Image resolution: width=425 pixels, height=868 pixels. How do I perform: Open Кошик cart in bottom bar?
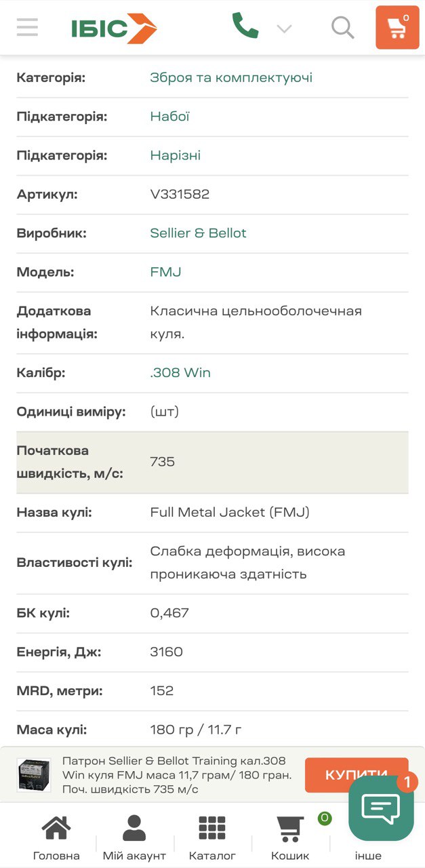(290, 837)
